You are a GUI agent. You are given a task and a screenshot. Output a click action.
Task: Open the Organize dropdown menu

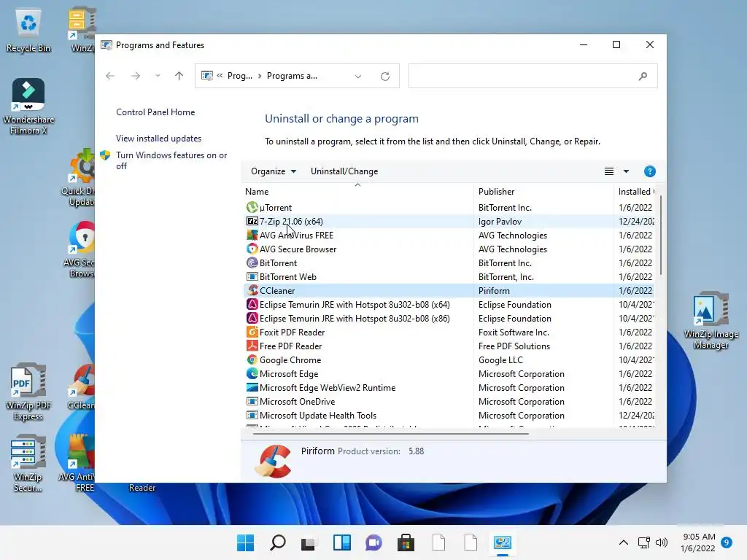tap(274, 171)
